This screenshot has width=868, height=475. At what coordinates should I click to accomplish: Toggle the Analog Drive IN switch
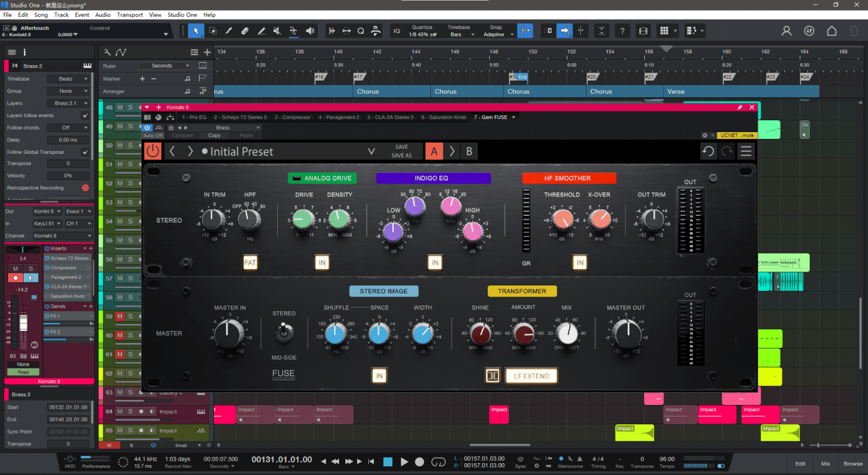point(322,263)
